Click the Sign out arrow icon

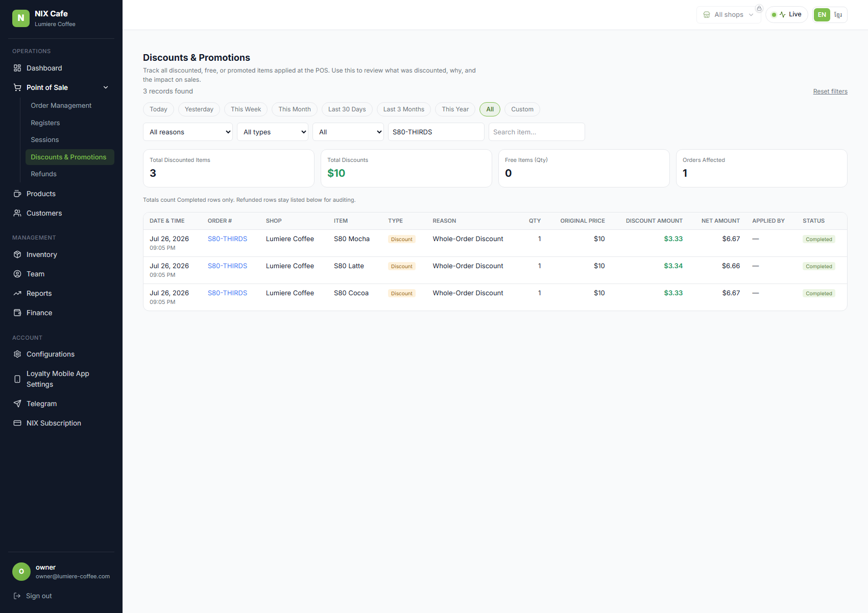[x=17, y=596]
